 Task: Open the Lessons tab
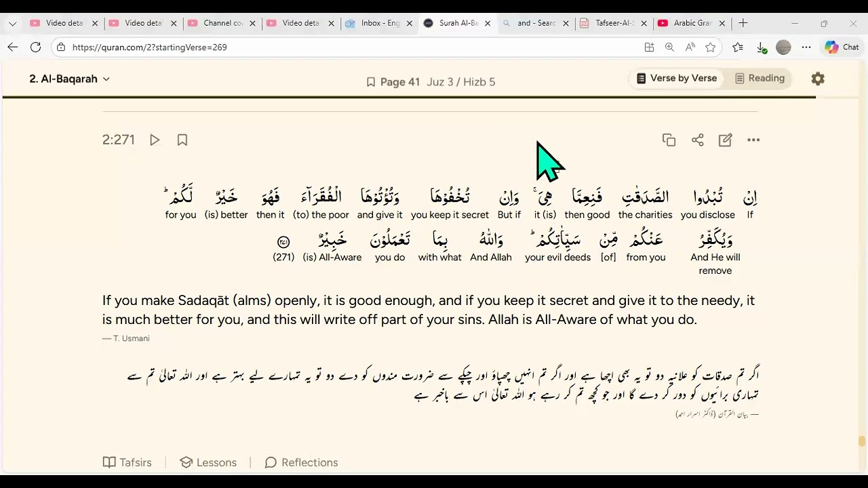click(208, 462)
